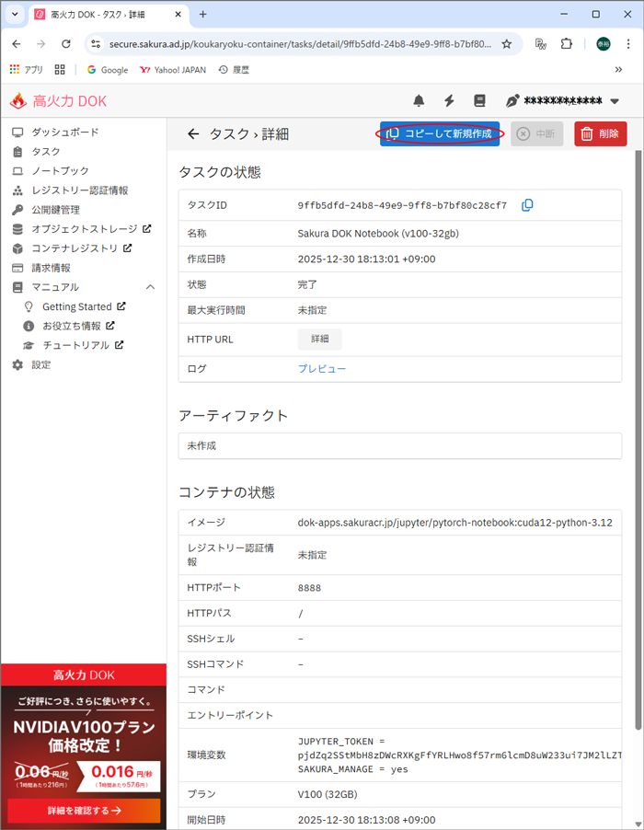Click the masked account name ************
Screen dimensions: 644x830
563,100
